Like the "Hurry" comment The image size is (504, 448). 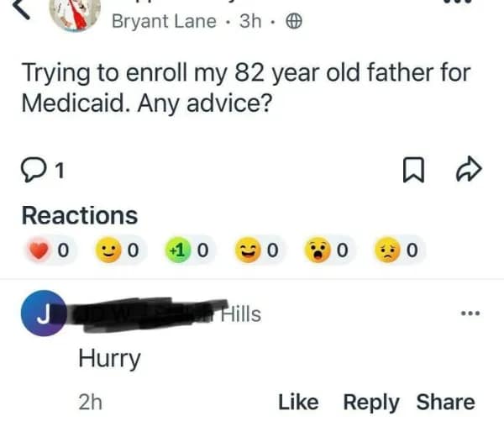(x=297, y=403)
